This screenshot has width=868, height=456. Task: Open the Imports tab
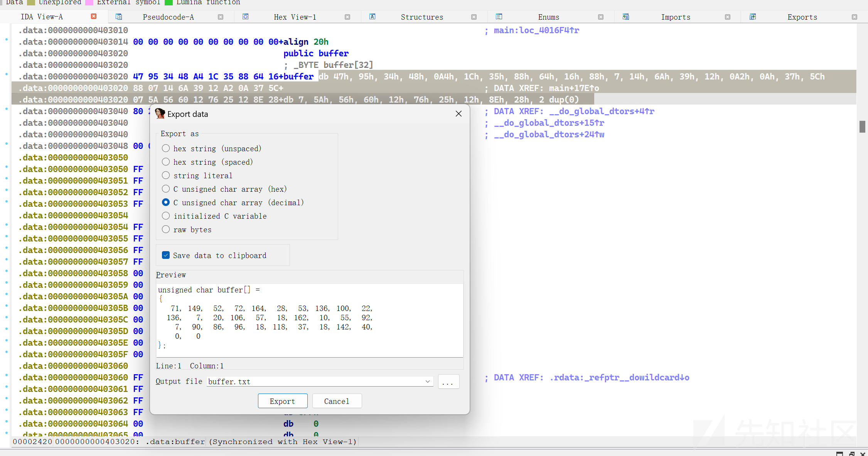coord(675,17)
